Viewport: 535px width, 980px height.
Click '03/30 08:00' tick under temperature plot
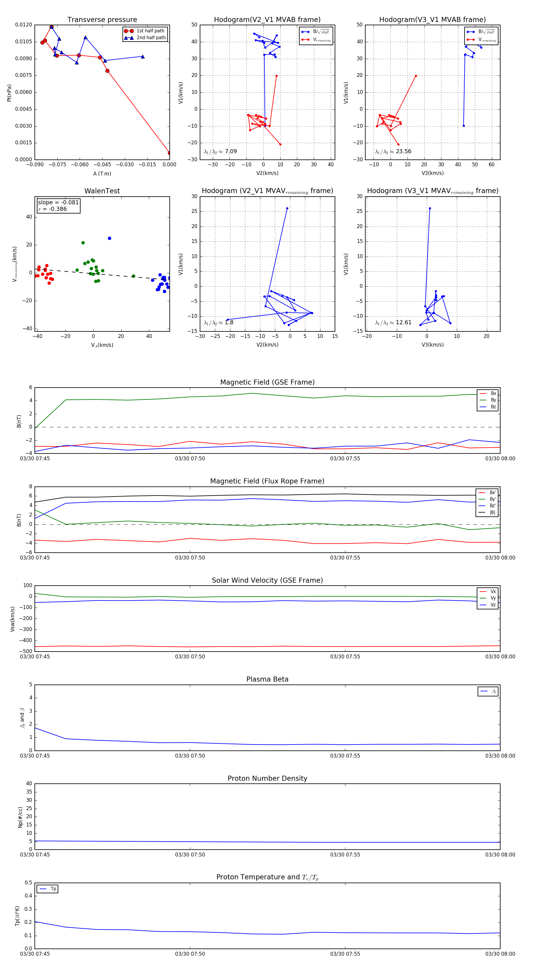[500, 954]
